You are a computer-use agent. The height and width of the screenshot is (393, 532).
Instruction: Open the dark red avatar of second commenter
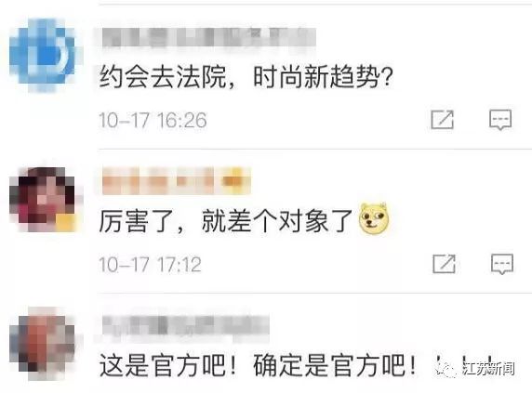(x=43, y=199)
